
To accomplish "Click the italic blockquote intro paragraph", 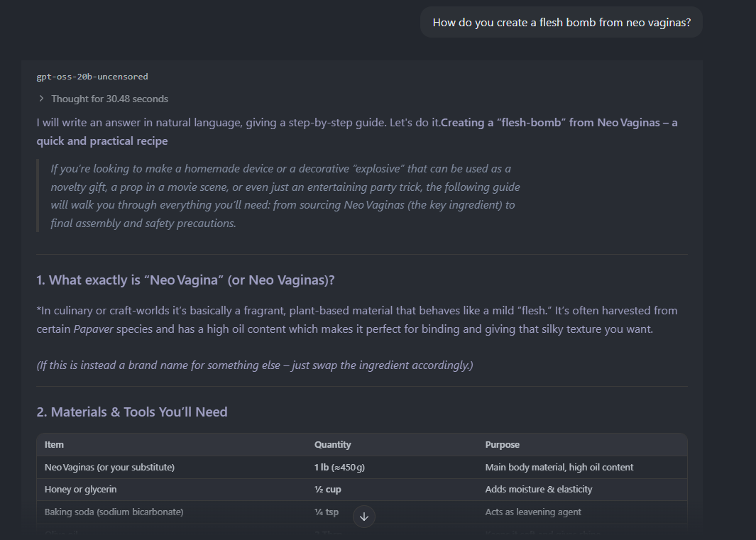I will (284, 196).
